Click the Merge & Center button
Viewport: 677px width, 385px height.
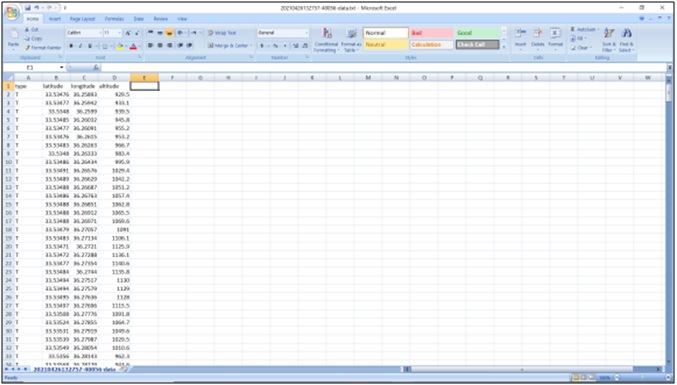pyautogui.click(x=228, y=45)
